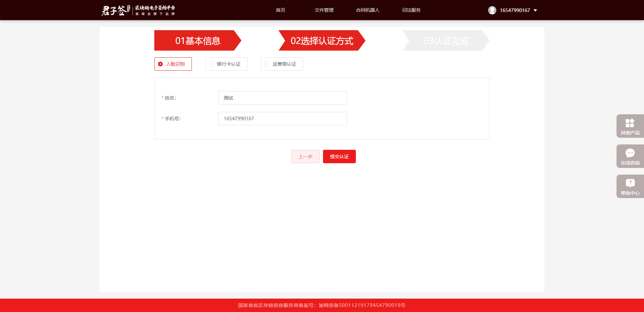Click the 手机号 input field
This screenshot has height=312, width=644.
point(282,119)
